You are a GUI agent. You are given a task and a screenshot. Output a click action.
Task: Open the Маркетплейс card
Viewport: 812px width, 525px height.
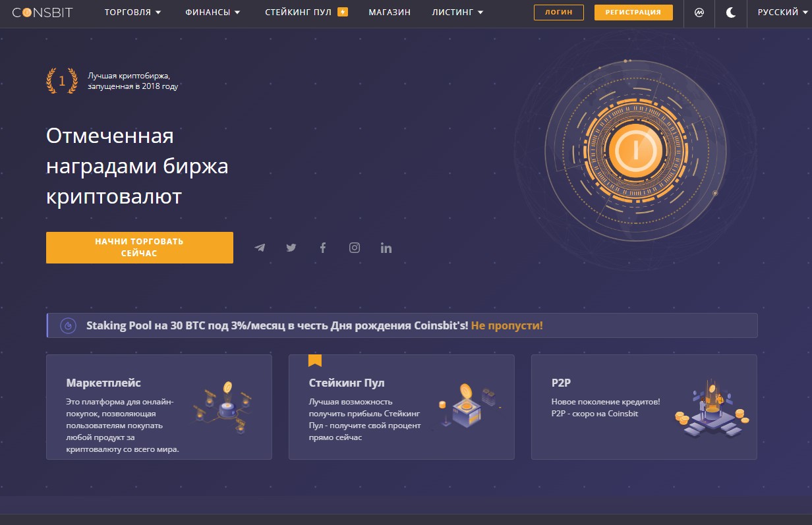(159, 407)
